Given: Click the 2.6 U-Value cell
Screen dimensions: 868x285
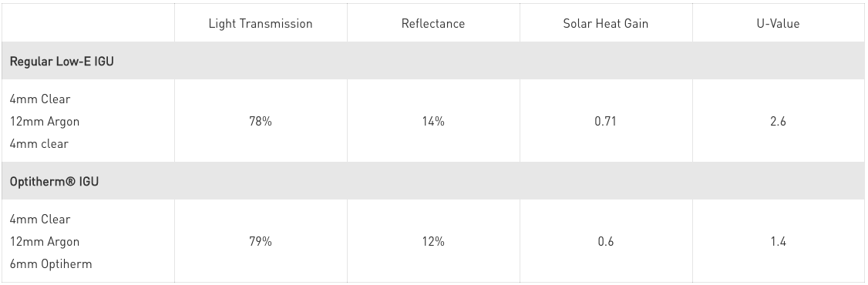Looking at the screenshot, I should click(778, 121).
